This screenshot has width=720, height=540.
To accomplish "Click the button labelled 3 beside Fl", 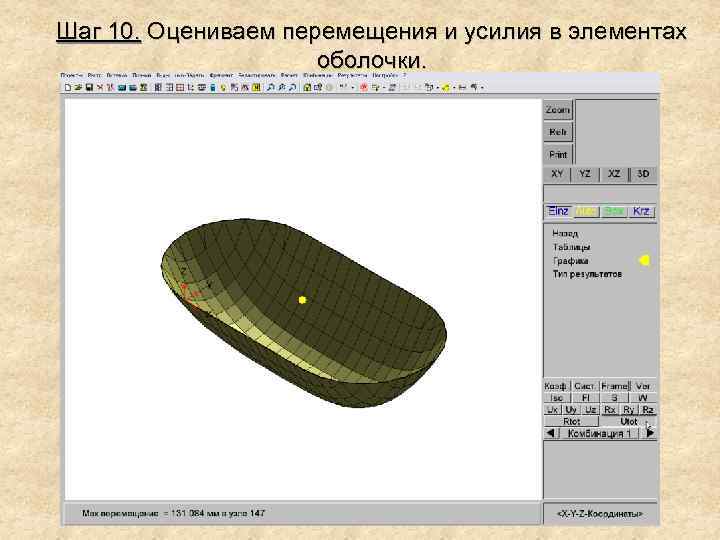I will pos(614,398).
